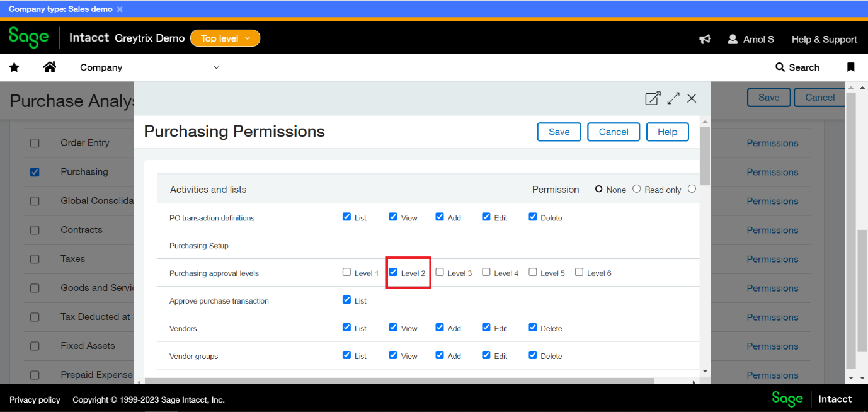The image size is (868, 412).
Task: Open the Permissions link for Fixed Assets
Action: [772, 346]
